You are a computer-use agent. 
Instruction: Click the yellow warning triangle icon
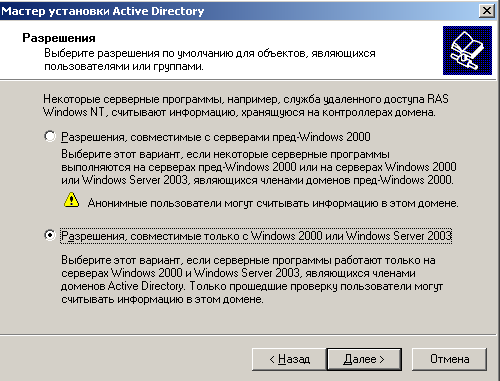pyautogui.click(x=71, y=200)
